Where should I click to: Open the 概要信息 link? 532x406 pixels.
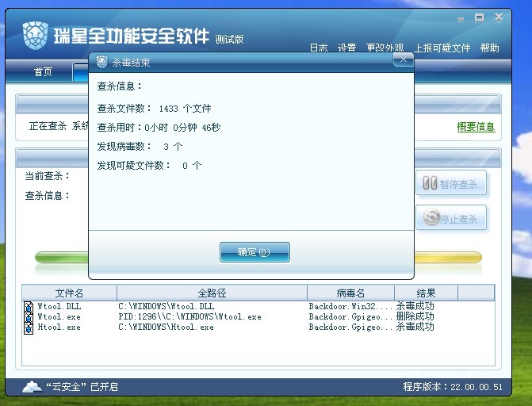click(476, 127)
